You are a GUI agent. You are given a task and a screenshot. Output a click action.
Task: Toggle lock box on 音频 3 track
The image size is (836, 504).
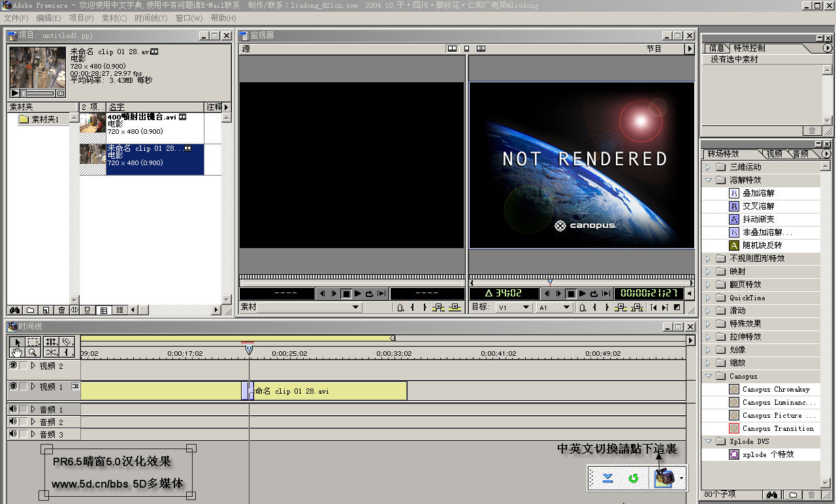[x=24, y=434]
